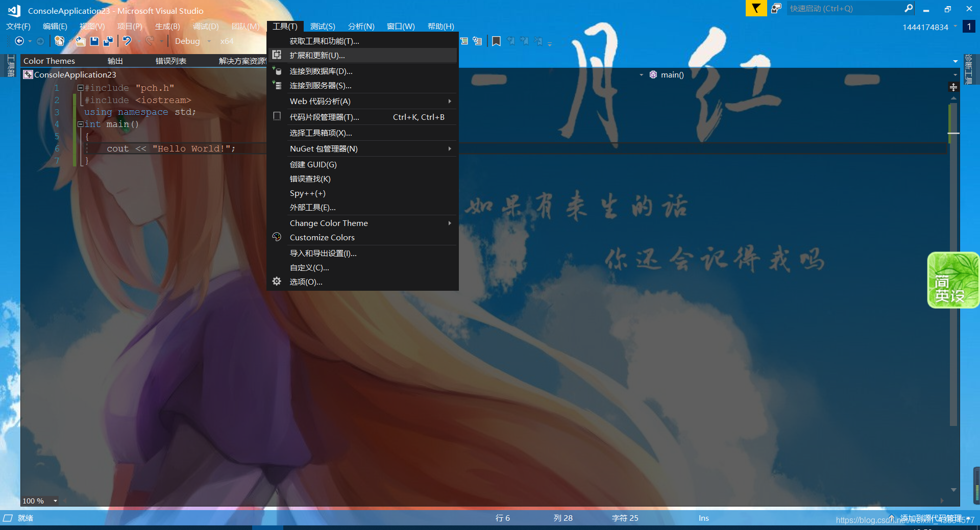Screen dimensions: 980x530
Task: Click the purple cube icon beside main()
Action: 653,74
